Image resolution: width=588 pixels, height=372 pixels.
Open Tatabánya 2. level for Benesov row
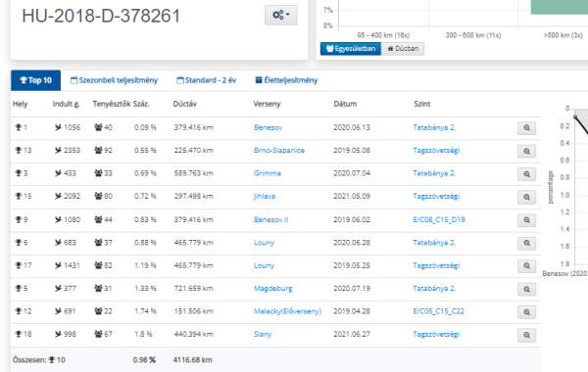(434, 127)
